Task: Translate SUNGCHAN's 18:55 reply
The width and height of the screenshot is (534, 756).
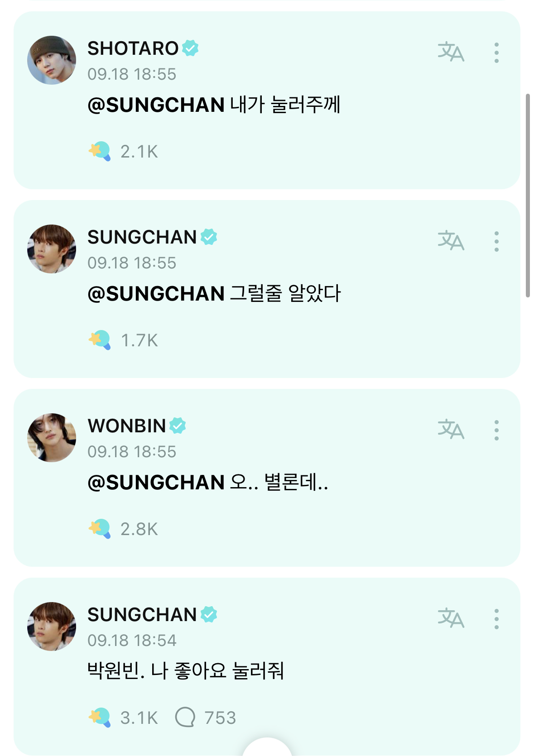Action: 451,241
